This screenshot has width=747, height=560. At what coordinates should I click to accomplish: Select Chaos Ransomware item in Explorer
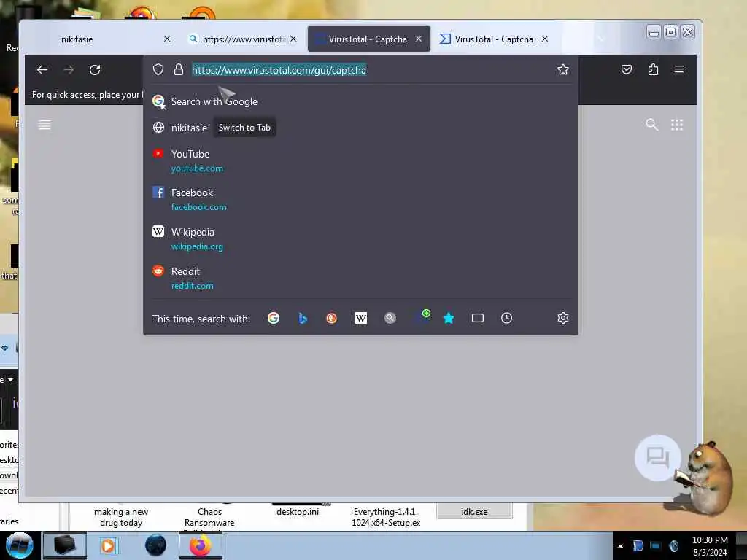pyautogui.click(x=209, y=517)
